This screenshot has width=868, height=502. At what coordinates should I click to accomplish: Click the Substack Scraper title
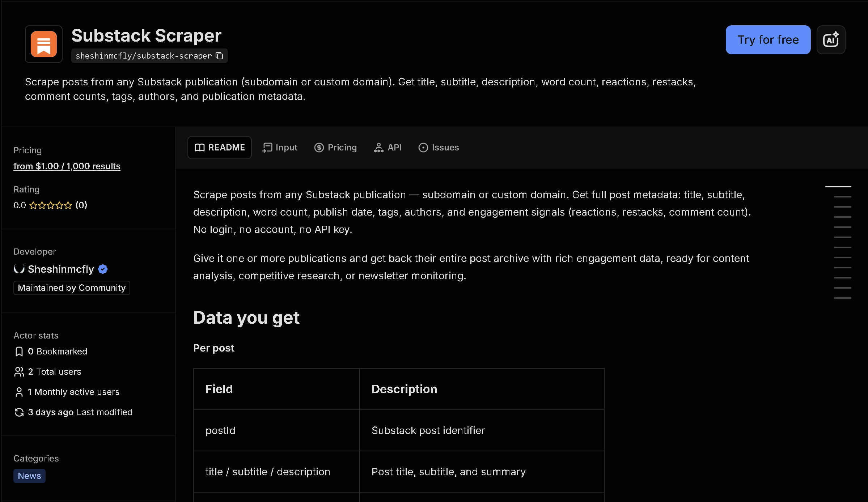[147, 36]
